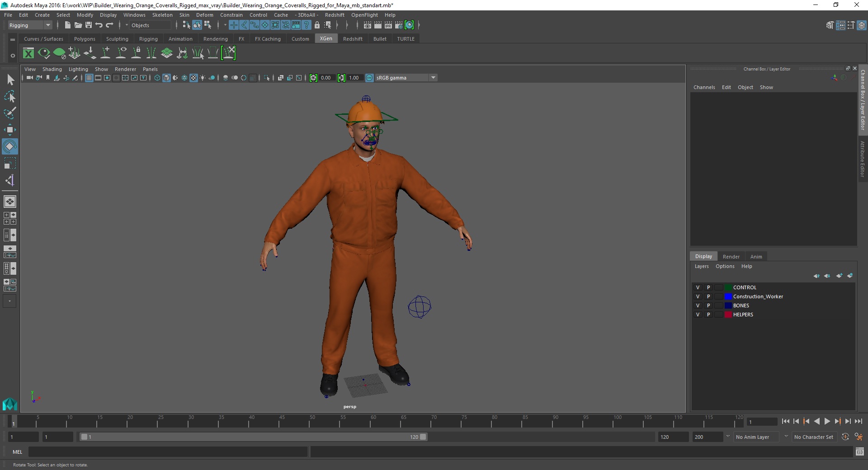Switch to four view layout icon
The width and height of the screenshot is (868, 470).
(10, 218)
